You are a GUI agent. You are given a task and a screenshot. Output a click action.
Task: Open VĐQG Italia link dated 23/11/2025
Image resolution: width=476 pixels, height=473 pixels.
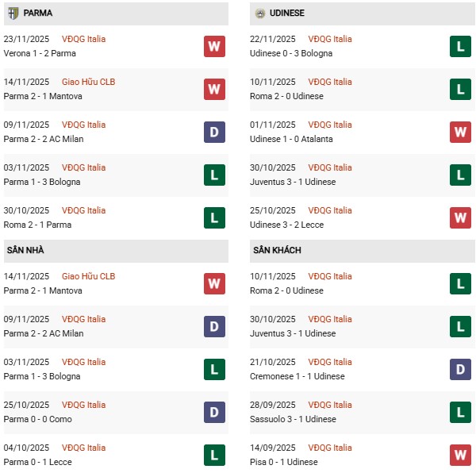pos(83,39)
